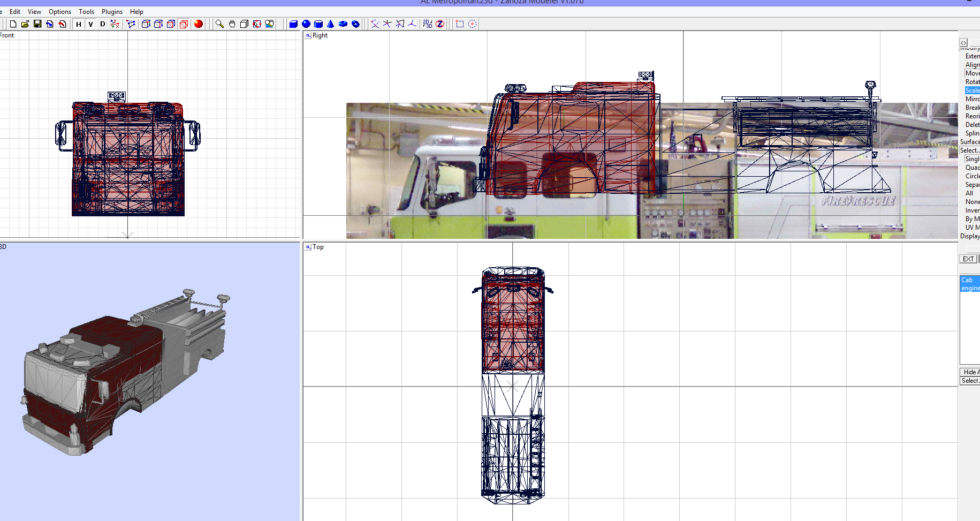Click the Hide All button
This screenshot has height=521, width=980.
click(x=970, y=372)
